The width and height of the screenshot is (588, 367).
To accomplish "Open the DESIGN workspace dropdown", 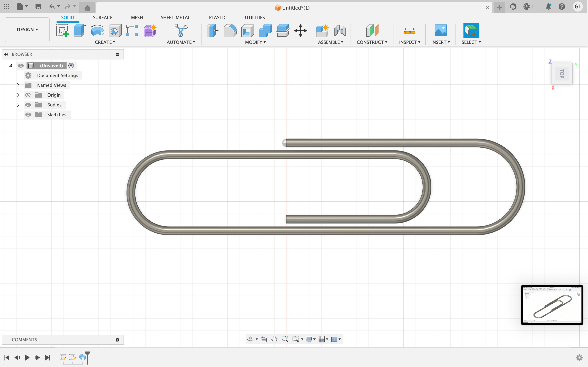I will (x=27, y=30).
